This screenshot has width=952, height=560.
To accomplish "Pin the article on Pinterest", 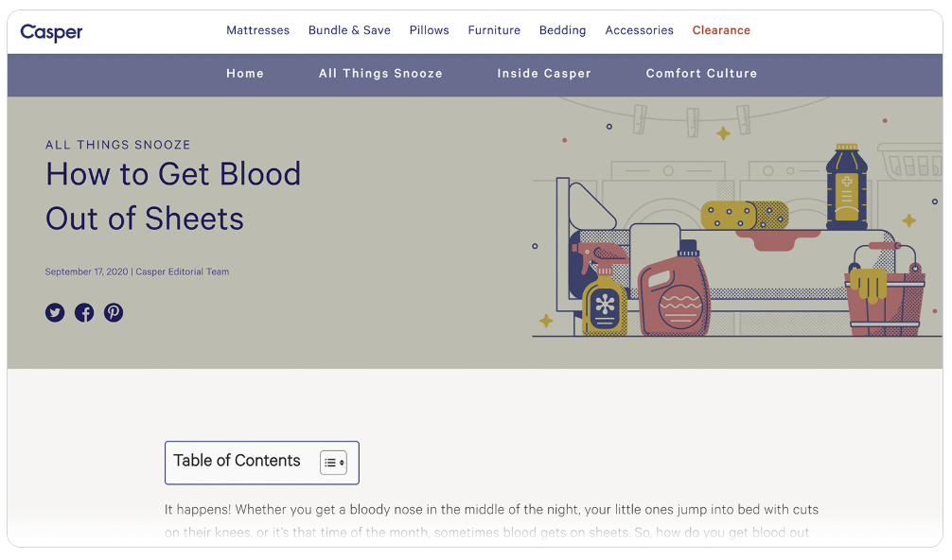I will tap(114, 312).
